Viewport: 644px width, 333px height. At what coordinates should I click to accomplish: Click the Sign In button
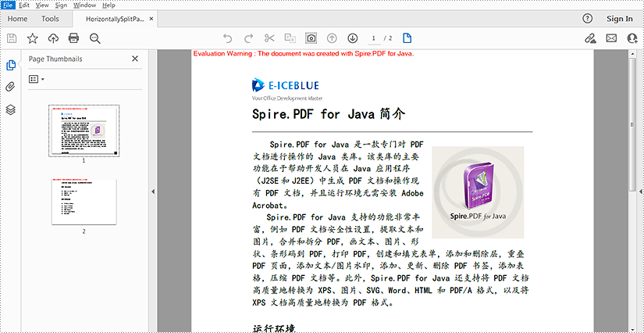(x=620, y=19)
